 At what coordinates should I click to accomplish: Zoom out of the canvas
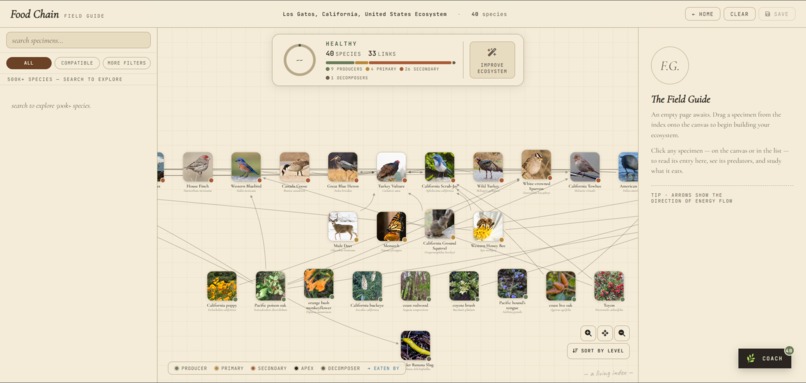[x=621, y=333]
